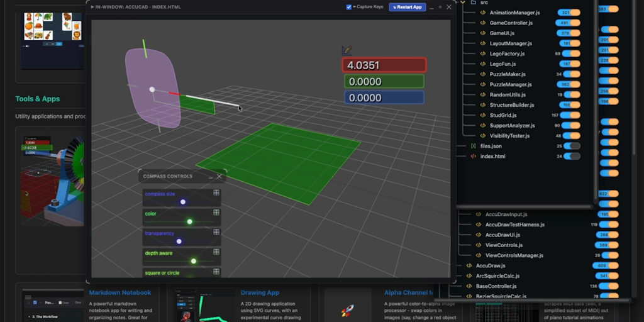Click the 609 line count on AccuDraw.js
644x322 pixels.
(602, 266)
